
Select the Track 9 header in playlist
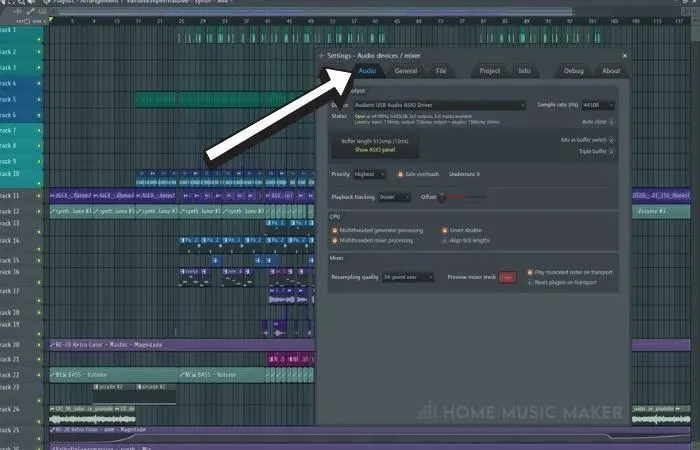[21, 161]
